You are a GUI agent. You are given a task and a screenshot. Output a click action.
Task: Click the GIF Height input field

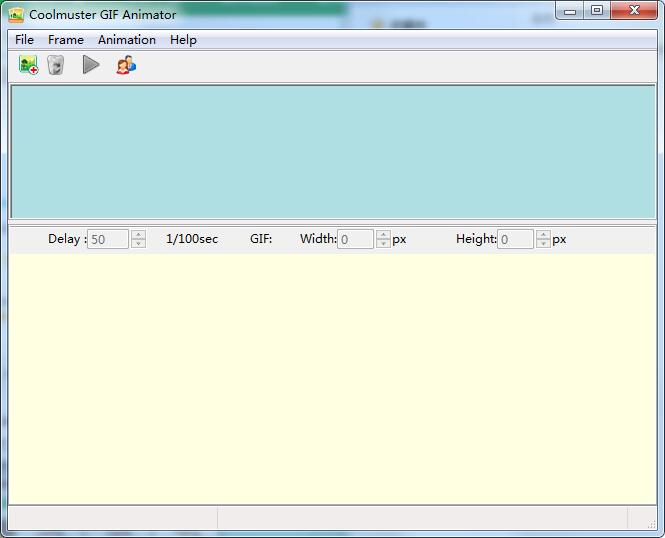[x=515, y=239]
